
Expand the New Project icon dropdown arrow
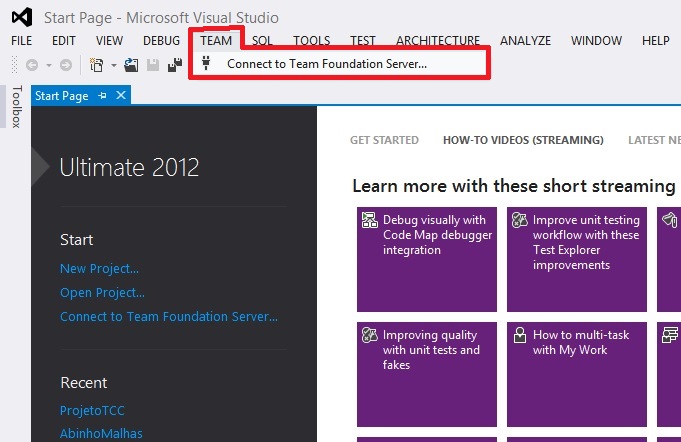[x=114, y=66]
